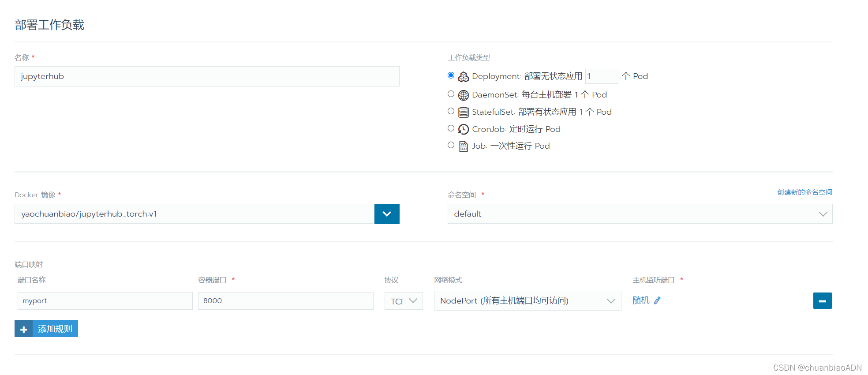Select the DaemonSet radio button
Image resolution: width=868 pixels, height=375 pixels.
tap(451, 94)
